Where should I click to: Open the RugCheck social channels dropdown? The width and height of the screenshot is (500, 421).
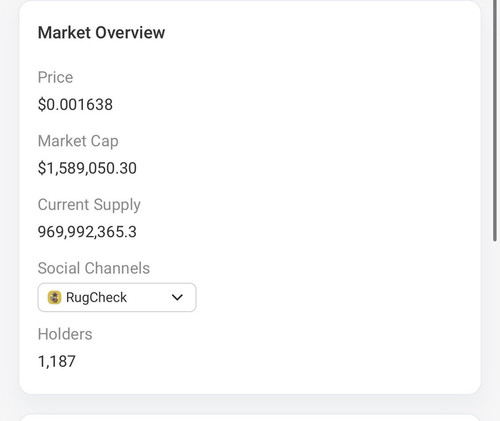[117, 297]
